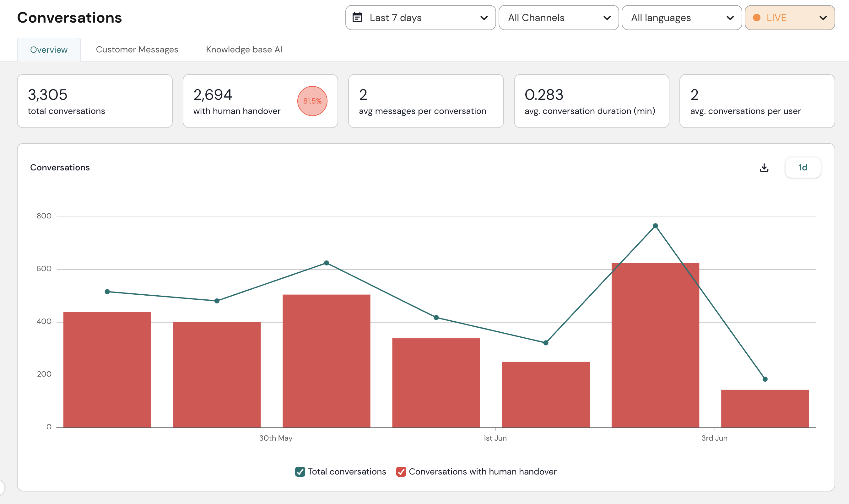
Task: Click the download chart icon
Action: coord(764,168)
